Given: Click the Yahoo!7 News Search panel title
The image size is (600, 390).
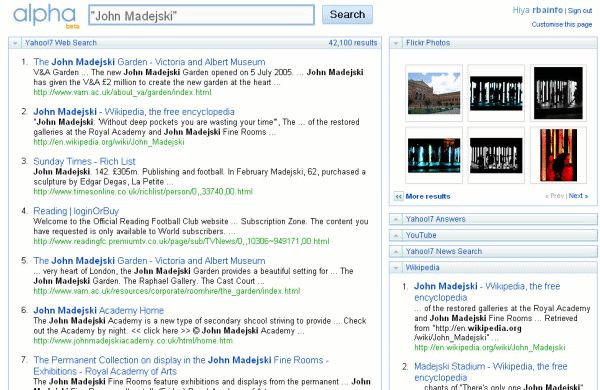Looking at the screenshot, I should tap(443, 251).
